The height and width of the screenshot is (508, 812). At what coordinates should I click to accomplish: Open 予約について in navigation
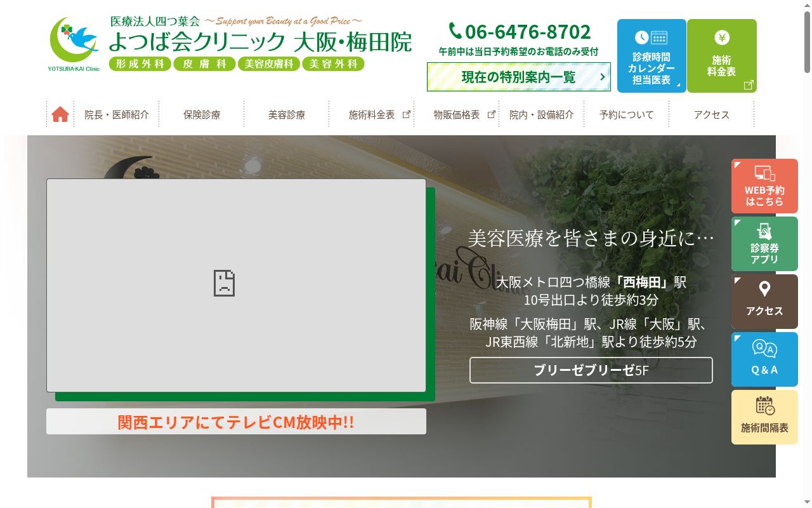pos(627,114)
